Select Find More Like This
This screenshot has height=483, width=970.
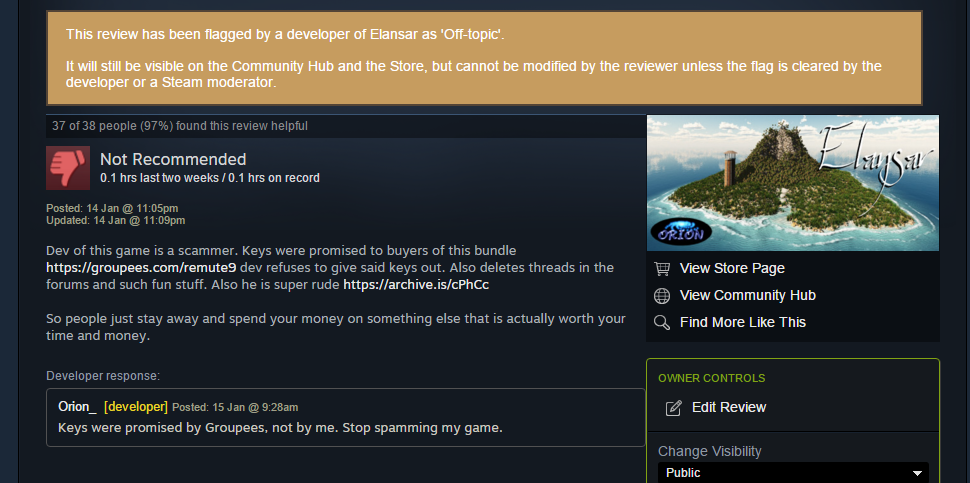(x=742, y=322)
